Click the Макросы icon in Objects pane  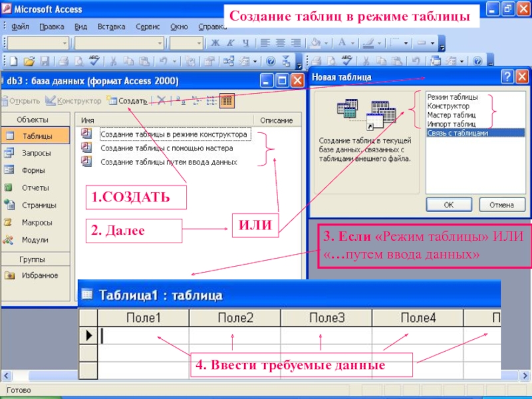tap(8, 223)
